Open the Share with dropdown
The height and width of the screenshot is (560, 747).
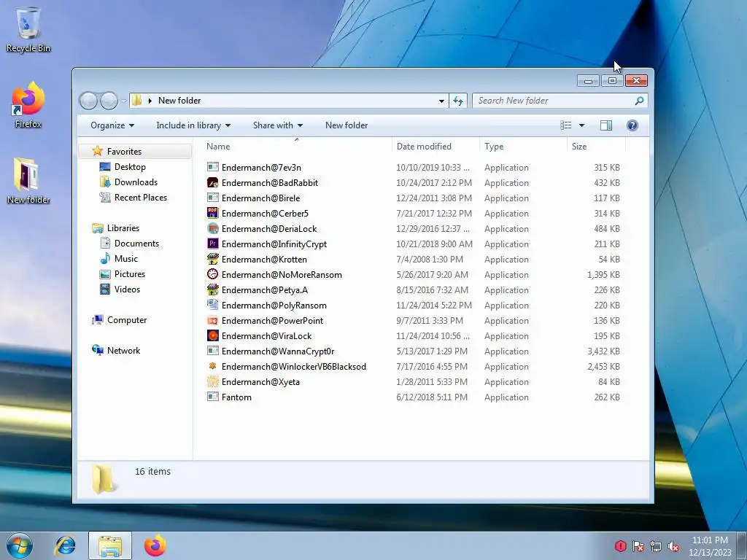pyautogui.click(x=278, y=125)
